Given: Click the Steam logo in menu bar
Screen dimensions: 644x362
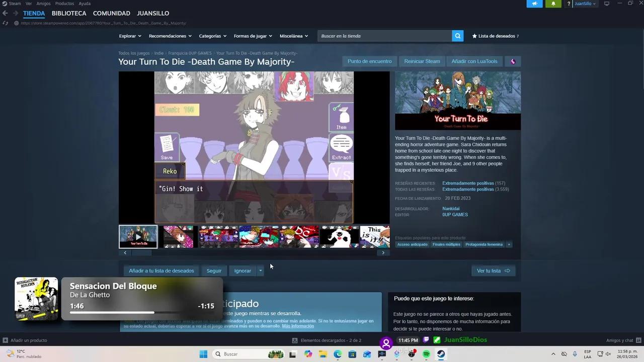Looking at the screenshot, I should [x=4, y=4].
